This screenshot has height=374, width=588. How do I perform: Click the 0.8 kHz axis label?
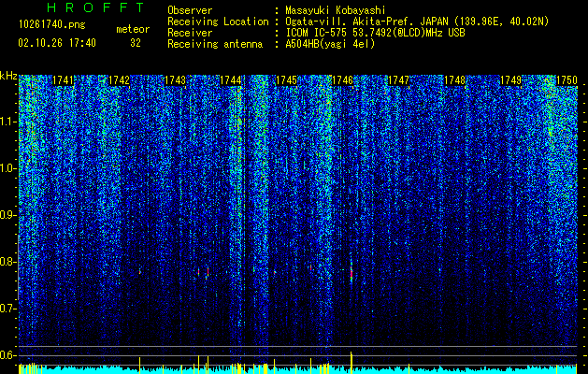pyautogui.click(x=8, y=262)
